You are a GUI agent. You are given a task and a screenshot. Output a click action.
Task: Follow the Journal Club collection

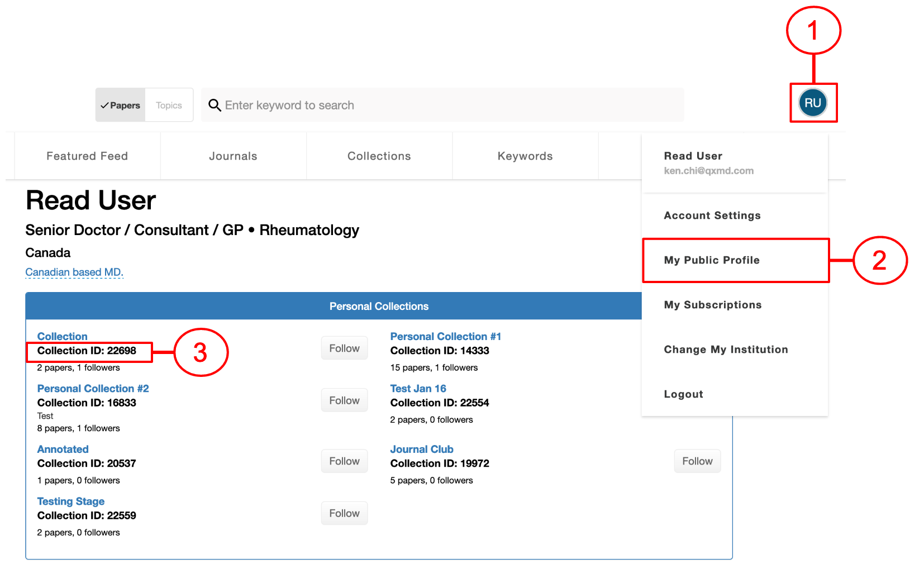point(697,461)
